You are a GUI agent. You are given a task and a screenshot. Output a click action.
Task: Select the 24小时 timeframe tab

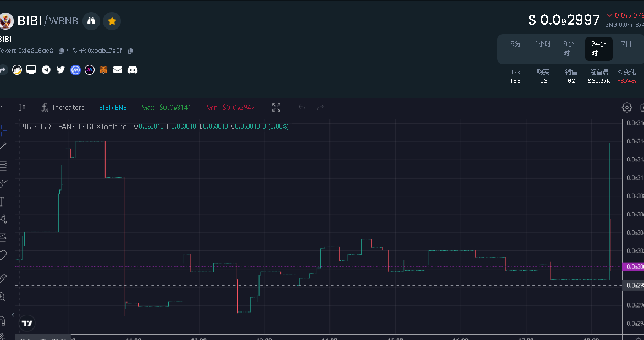(599, 48)
